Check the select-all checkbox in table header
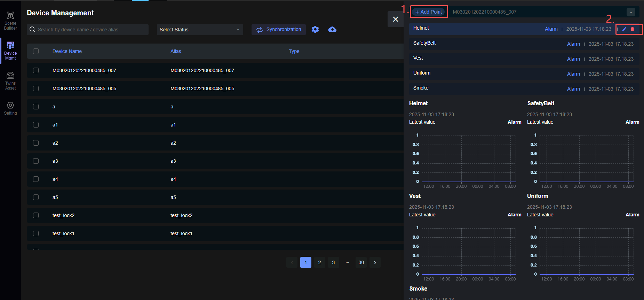This screenshot has height=300, width=644. tap(36, 51)
